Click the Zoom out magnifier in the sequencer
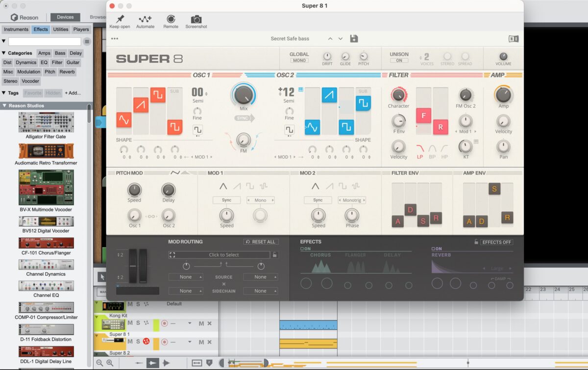The image size is (588, 370). [99, 363]
